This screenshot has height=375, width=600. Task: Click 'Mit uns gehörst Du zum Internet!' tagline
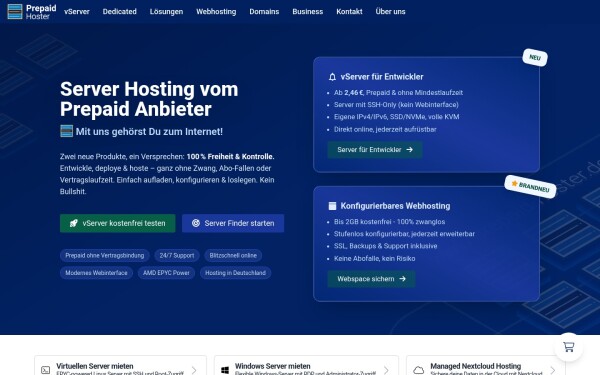(x=149, y=132)
